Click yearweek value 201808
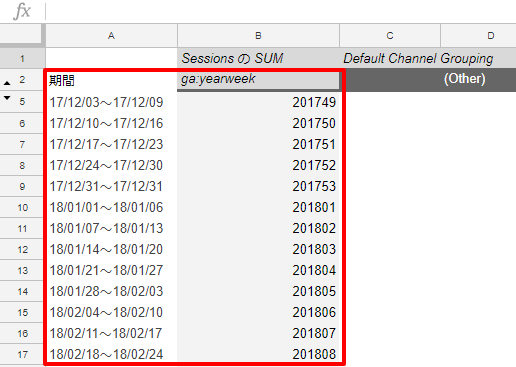Image resolution: width=516 pixels, height=367 pixels. coord(258,354)
